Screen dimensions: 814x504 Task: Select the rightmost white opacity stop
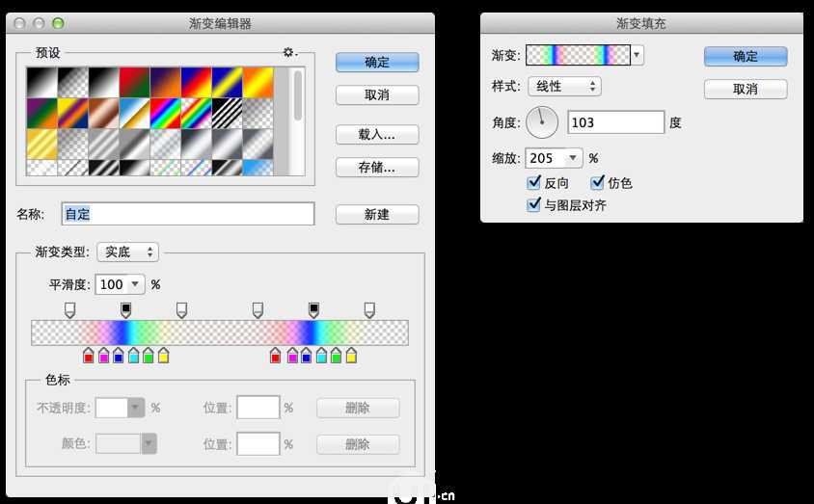pos(368,308)
